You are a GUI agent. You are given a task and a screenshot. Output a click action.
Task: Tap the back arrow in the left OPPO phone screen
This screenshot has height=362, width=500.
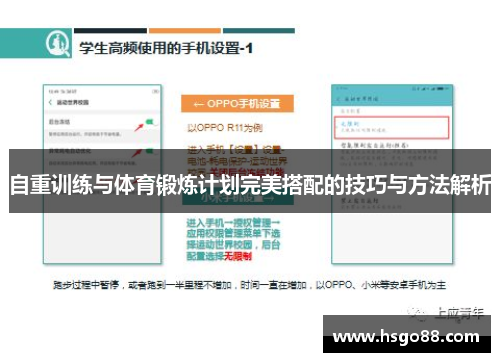pyautogui.click(x=50, y=102)
